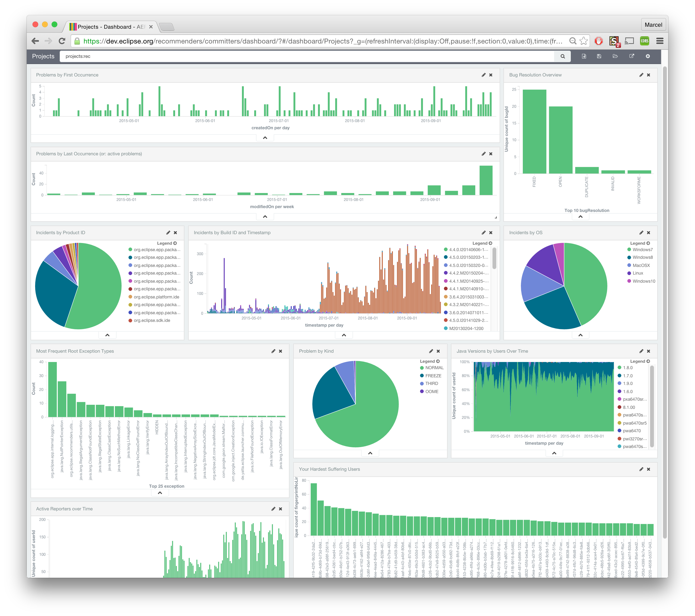This screenshot has width=695, height=616.
Task: Click the Marcel profile button
Action: click(653, 25)
